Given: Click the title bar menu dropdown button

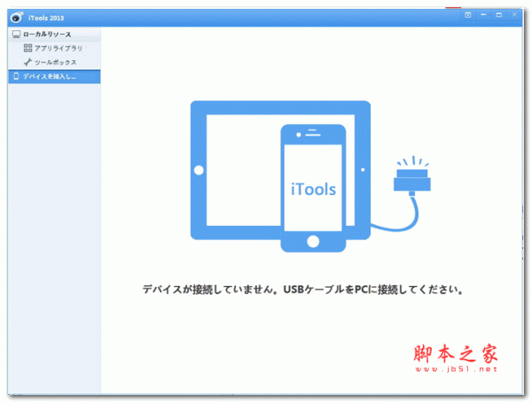Looking at the screenshot, I should 468,15.
